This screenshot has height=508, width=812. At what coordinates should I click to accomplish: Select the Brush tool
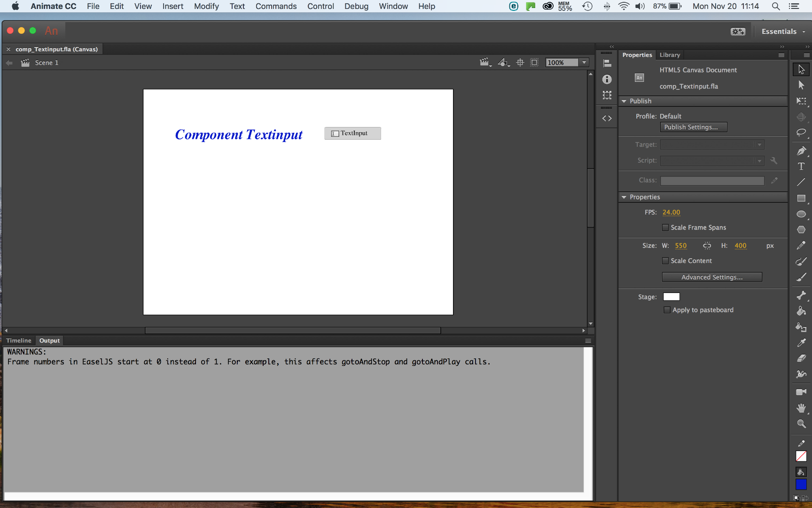[801, 277]
